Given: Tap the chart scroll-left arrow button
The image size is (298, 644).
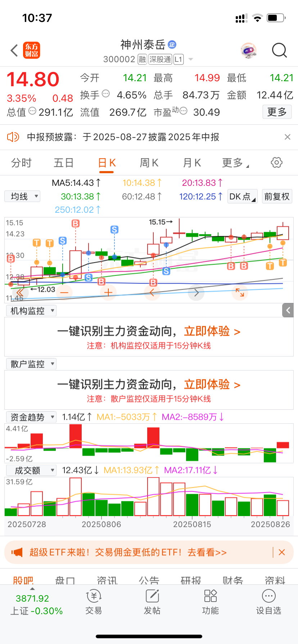Looking at the screenshot, I should (152, 293).
